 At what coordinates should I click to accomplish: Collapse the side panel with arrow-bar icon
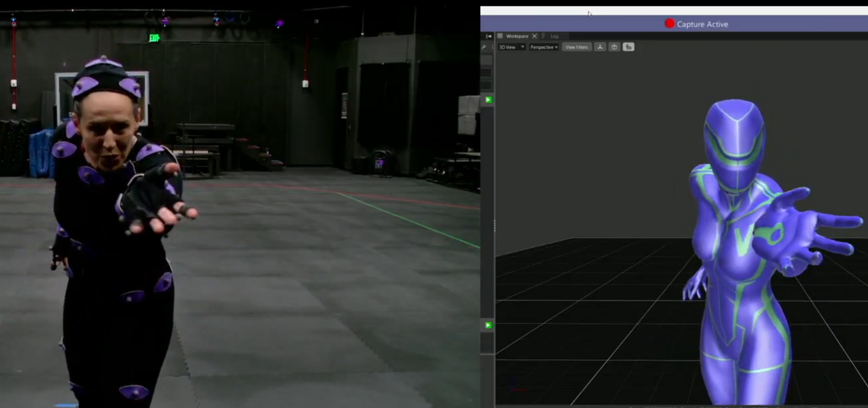pyautogui.click(x=488, y=36)
